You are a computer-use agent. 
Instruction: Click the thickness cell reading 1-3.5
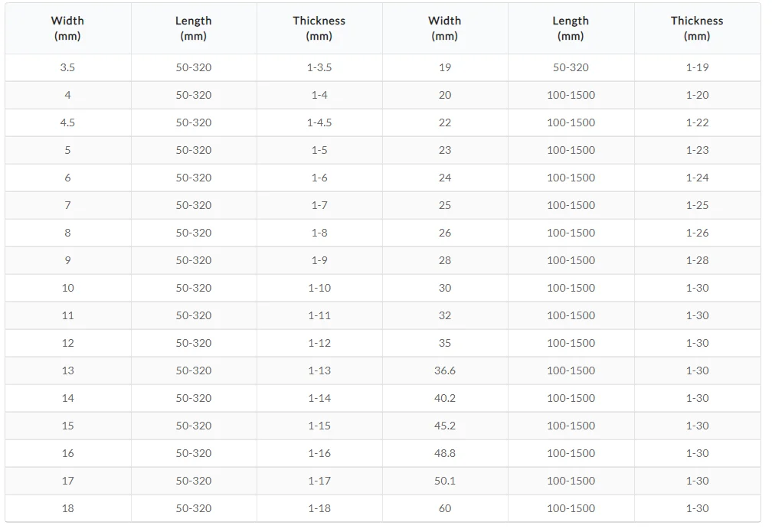tap(319, 67)
